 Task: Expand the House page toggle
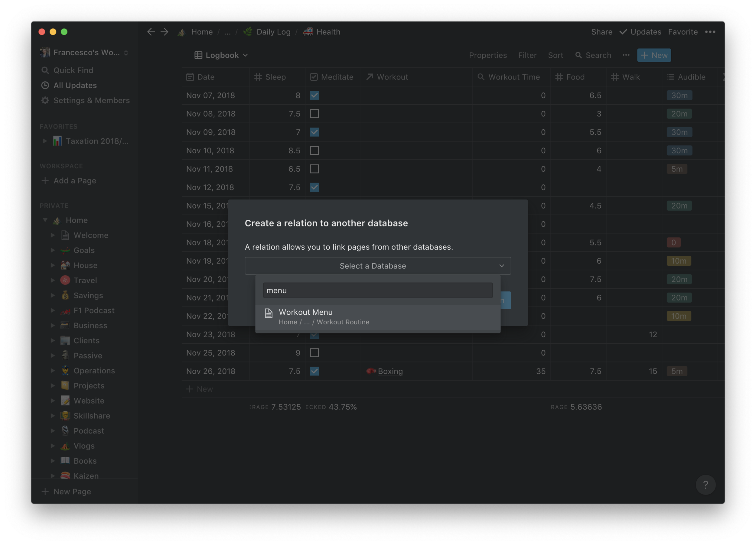click(53, 265)
